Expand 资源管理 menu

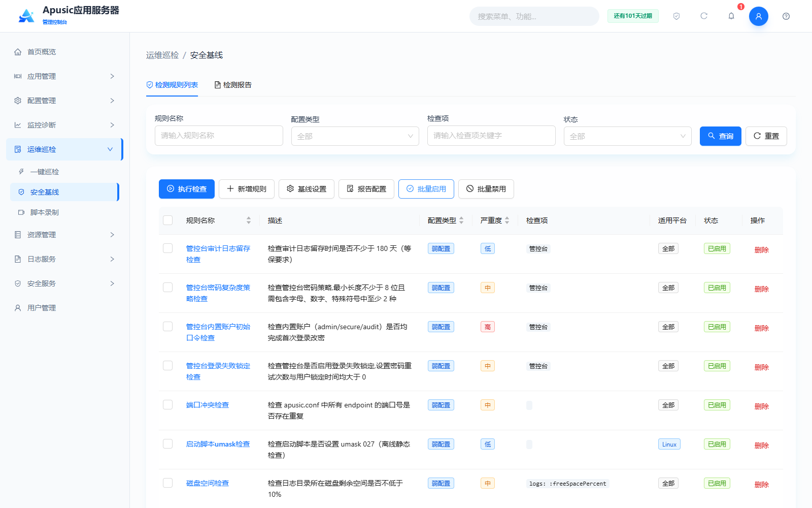click(x=64, y=235)
